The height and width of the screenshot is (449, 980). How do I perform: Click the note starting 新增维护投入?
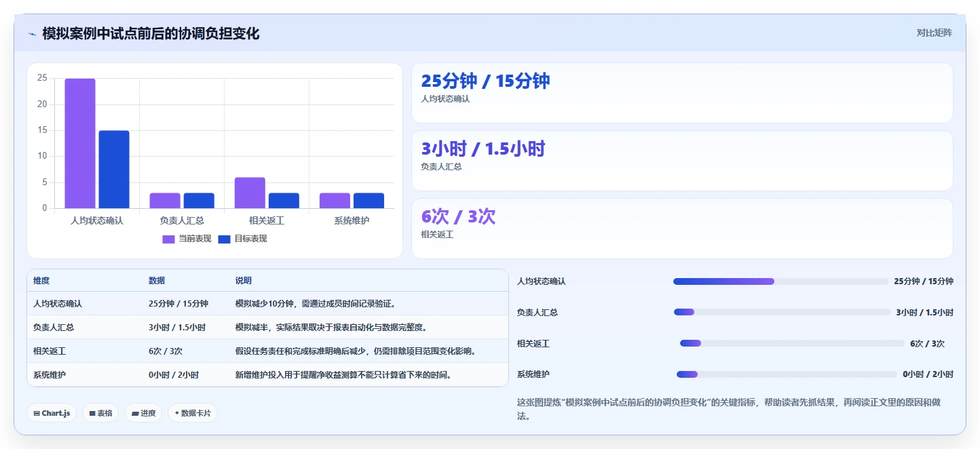[345, 374]
